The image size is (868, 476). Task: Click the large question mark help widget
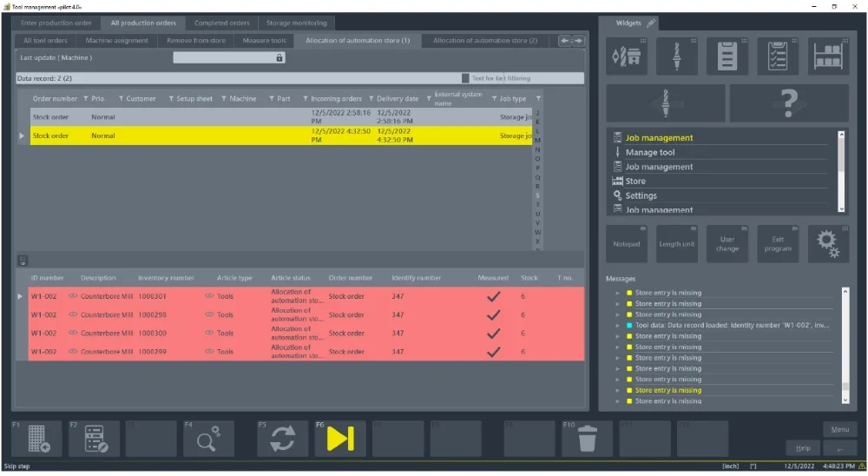click(x=788, y=103)
